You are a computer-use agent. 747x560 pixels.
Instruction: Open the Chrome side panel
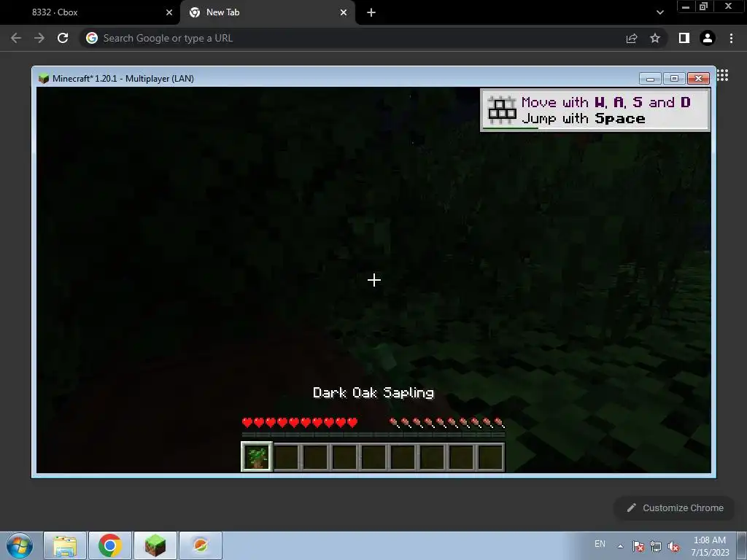pos(684,38)
